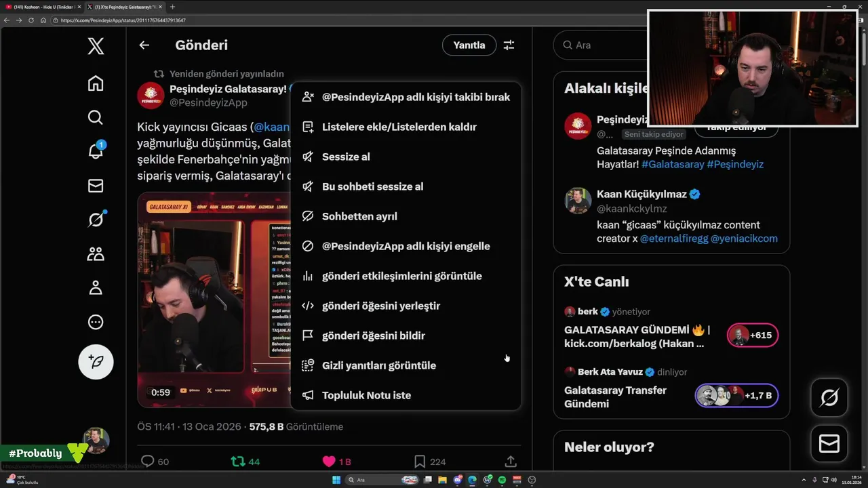Click the @eternalfiregg mention link
868x488 pixels.
(x=673, y=239)
